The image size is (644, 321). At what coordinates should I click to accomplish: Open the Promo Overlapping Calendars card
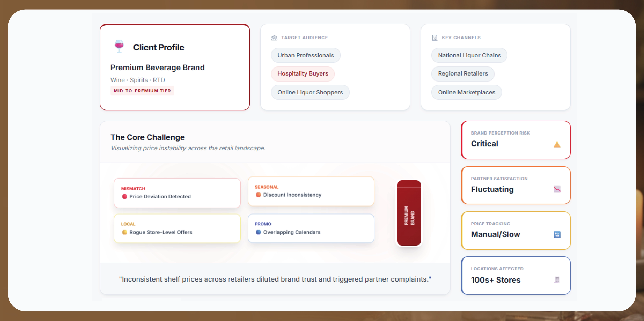pyautogui.click(x=311, y=228)
